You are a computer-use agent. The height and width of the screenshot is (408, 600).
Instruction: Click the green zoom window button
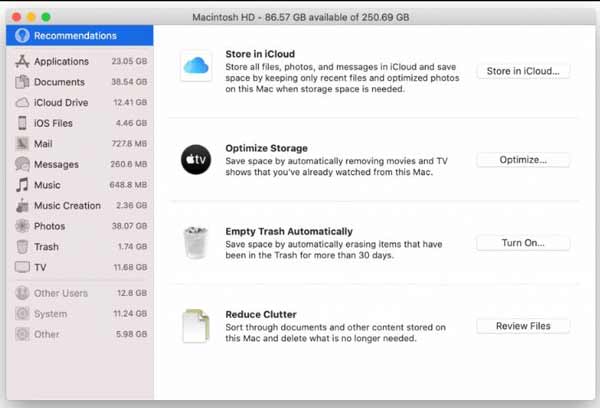point(46,17)
